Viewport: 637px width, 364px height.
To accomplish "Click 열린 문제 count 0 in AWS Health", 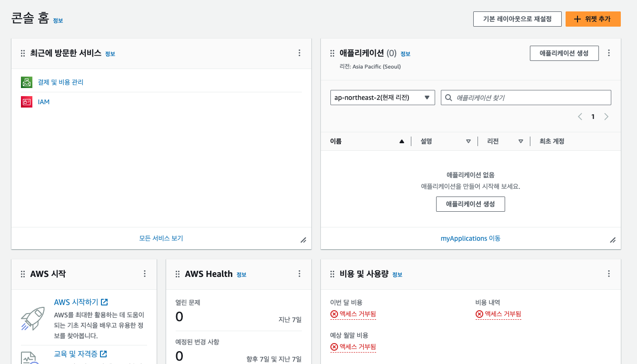I will pos(179,316).
